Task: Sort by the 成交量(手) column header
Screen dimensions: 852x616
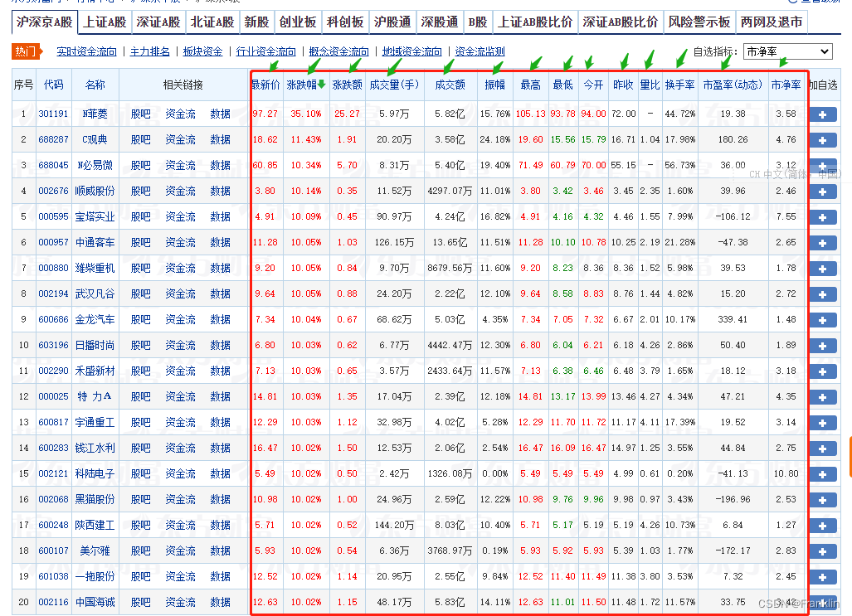Action: point(394,85)
